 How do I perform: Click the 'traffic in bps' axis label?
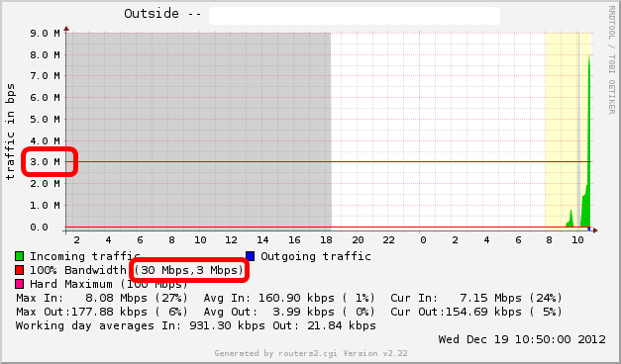[x=10, y=132]
